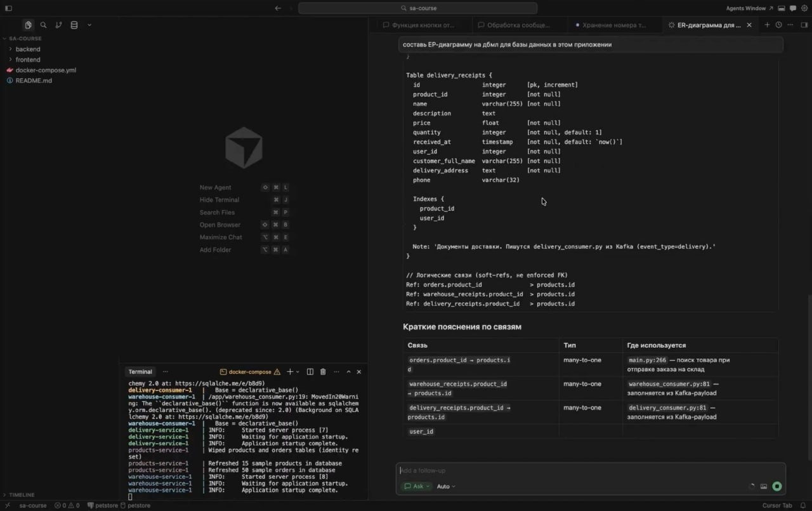Toggle the chat pane speech bubble icon
Image resolution: width=812 pixels, height=511 pixels.
pos(793,8)
